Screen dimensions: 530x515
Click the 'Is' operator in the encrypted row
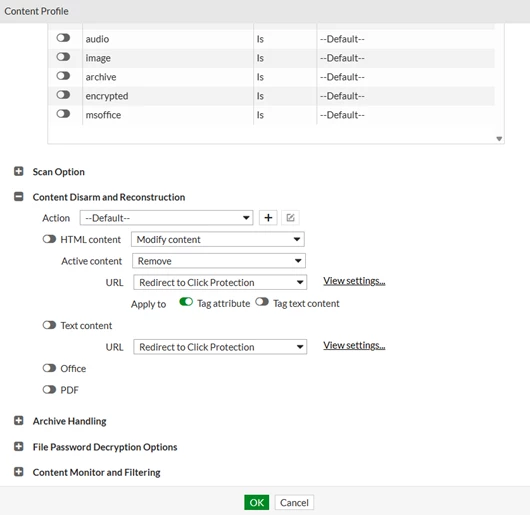pos(260,96)
